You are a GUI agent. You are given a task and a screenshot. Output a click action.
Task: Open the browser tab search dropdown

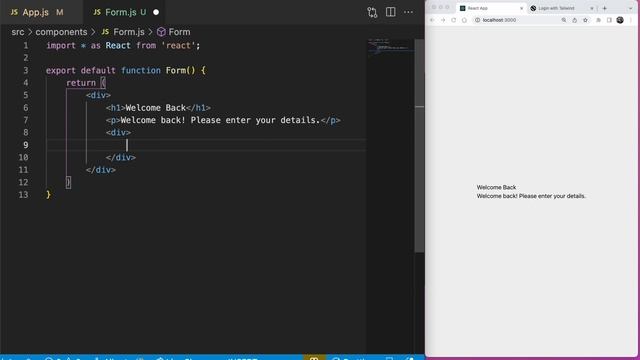pos(630,8)
